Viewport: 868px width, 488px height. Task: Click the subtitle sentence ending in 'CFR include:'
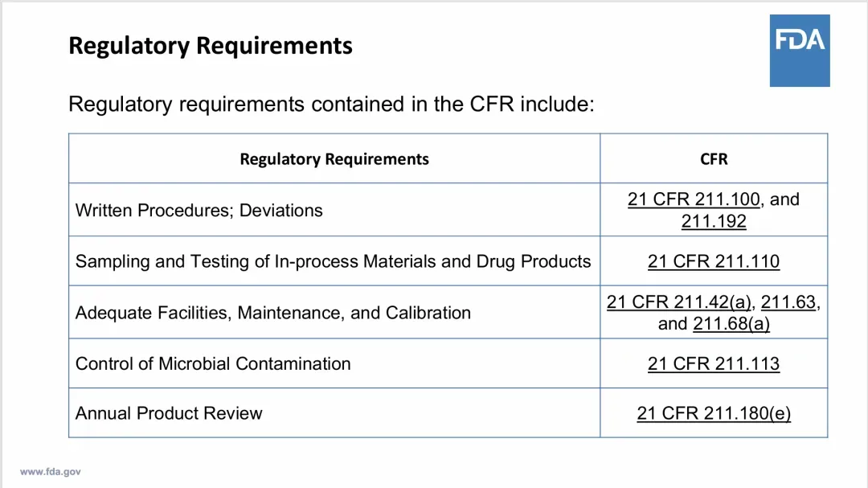click(x=331, y=105)
